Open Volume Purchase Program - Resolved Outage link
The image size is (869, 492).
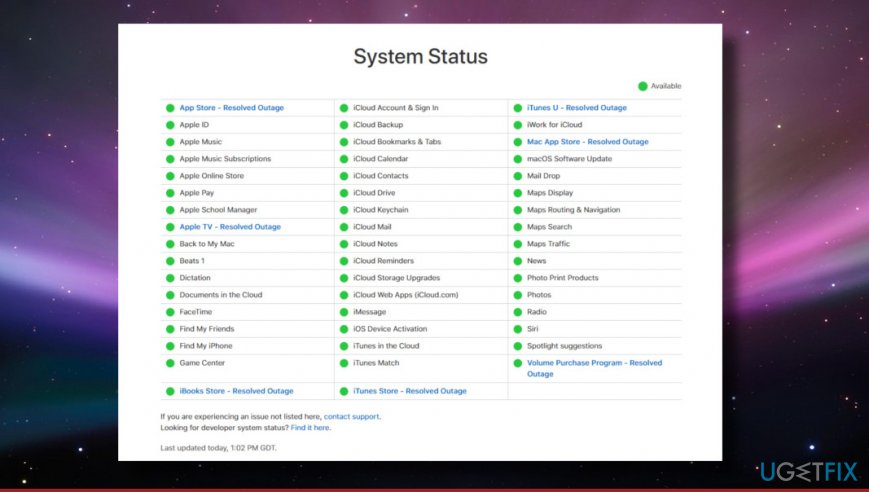click(x=595, y=368)
